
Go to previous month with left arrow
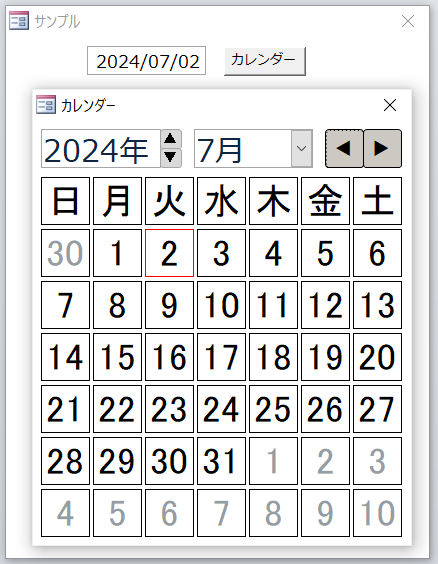344,149
